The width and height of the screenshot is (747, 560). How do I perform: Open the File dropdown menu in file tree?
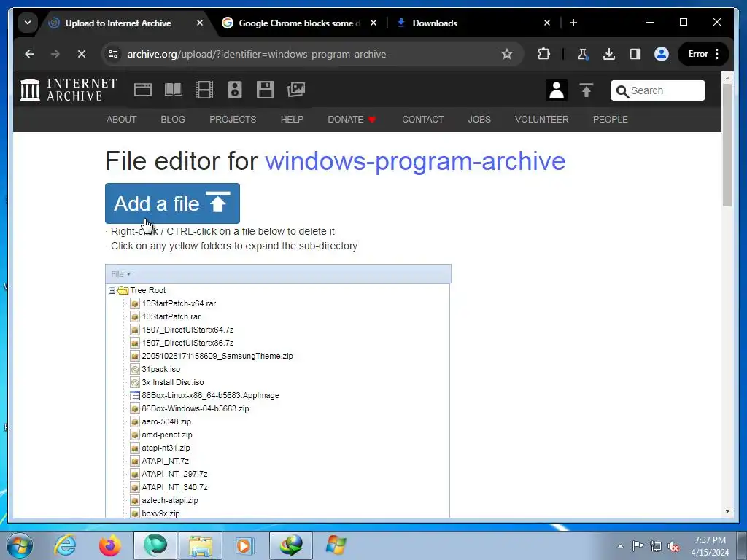pos(121,274)
